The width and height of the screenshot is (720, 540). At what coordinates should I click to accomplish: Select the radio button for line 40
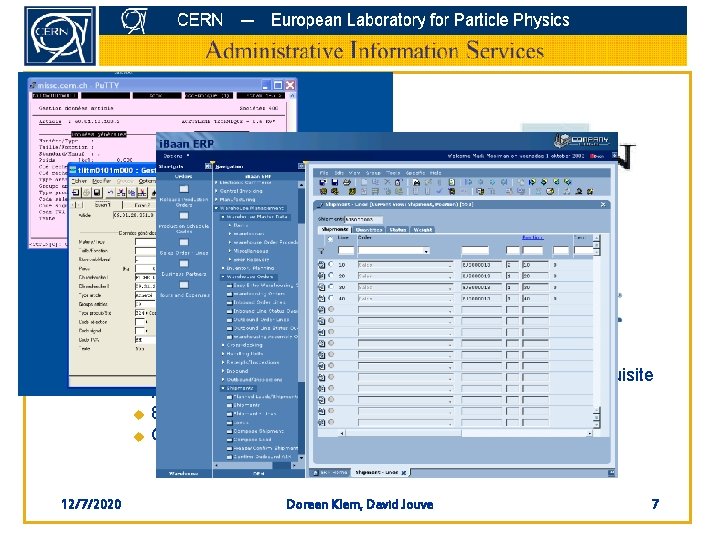point(331,298)
